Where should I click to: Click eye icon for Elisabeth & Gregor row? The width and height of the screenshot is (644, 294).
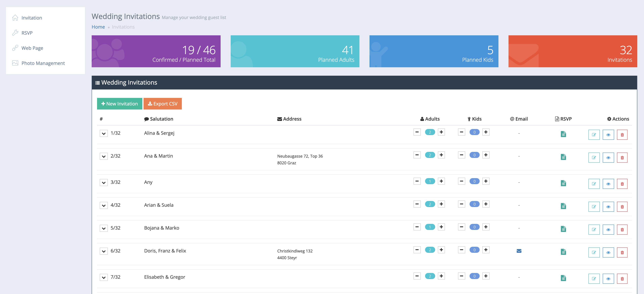coord(608,279)
